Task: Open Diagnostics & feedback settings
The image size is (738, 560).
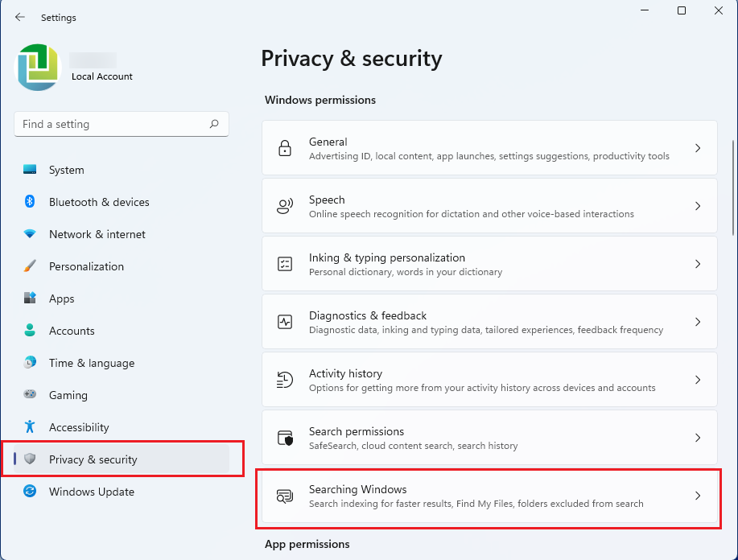Action: pyautogui.click(x=489, y=321)
